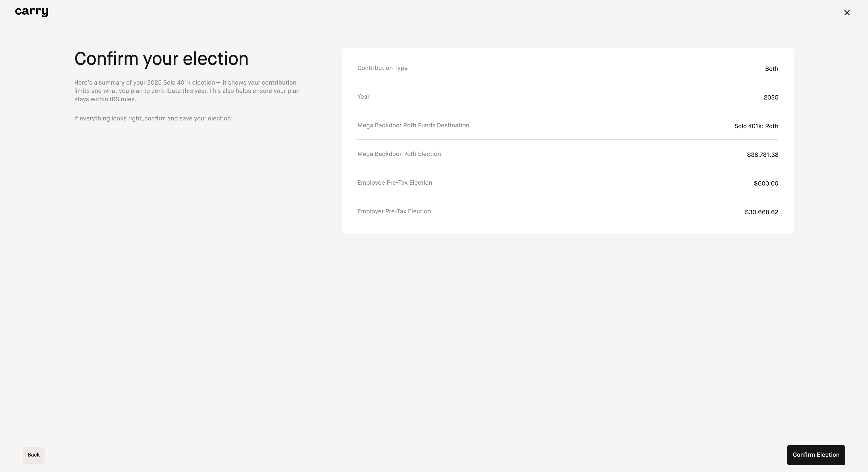Viewport: 868px width, 472px height.
Task: Click the 2025 Solo 401k summary paragraph
Action: coord(187,91)
